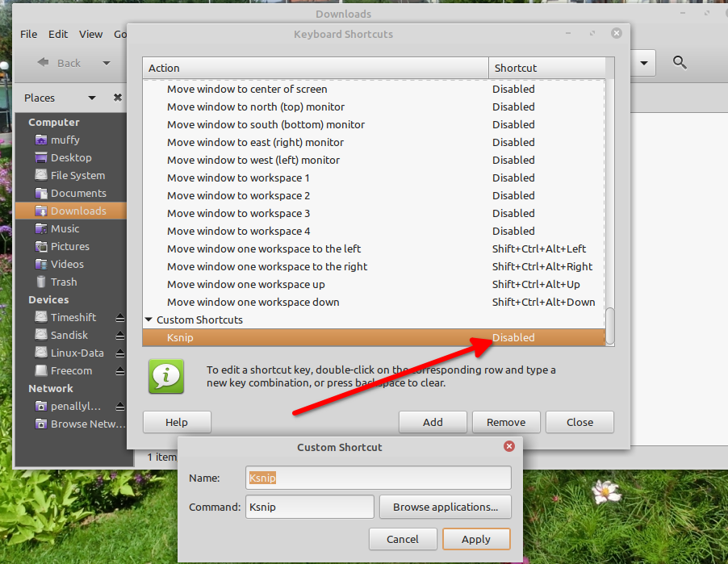Select 'Move window to north (top) monitor' row

point(374,107)
